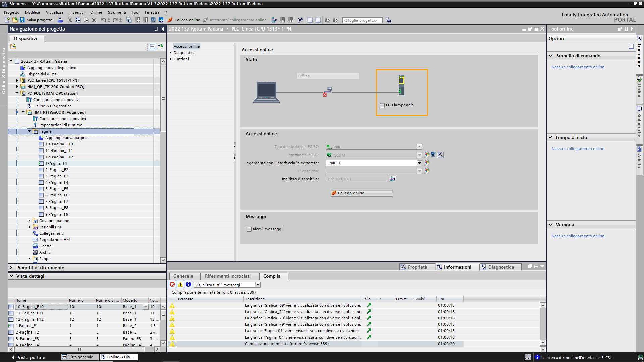Viewport: 644px width, 362px height.
Task: Click the accessible devices icon
Action: 274,20
